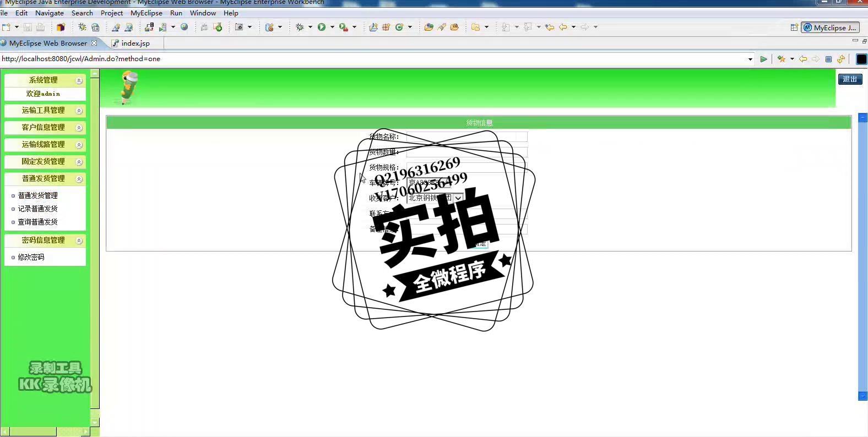Open the Navigate menu
The width and height of the screenshot is (868, 437).
pyautogui.click(x=50, y=13)
